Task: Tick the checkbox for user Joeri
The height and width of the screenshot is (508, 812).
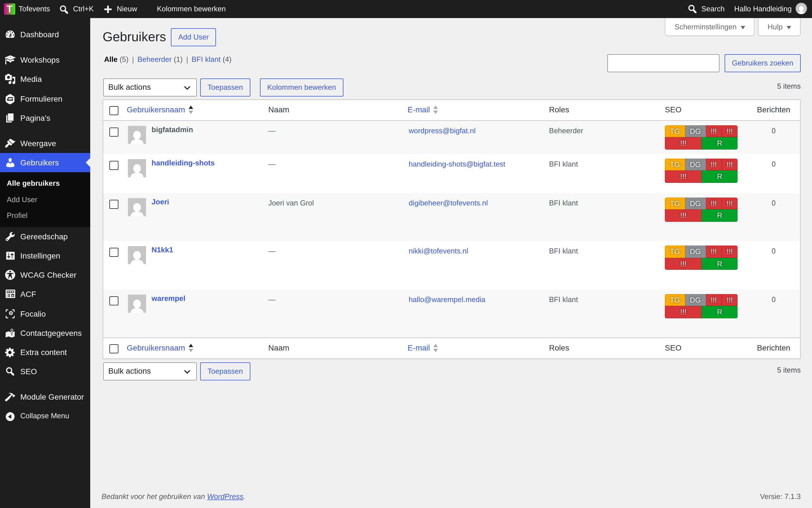Action: tap(114, 204)
